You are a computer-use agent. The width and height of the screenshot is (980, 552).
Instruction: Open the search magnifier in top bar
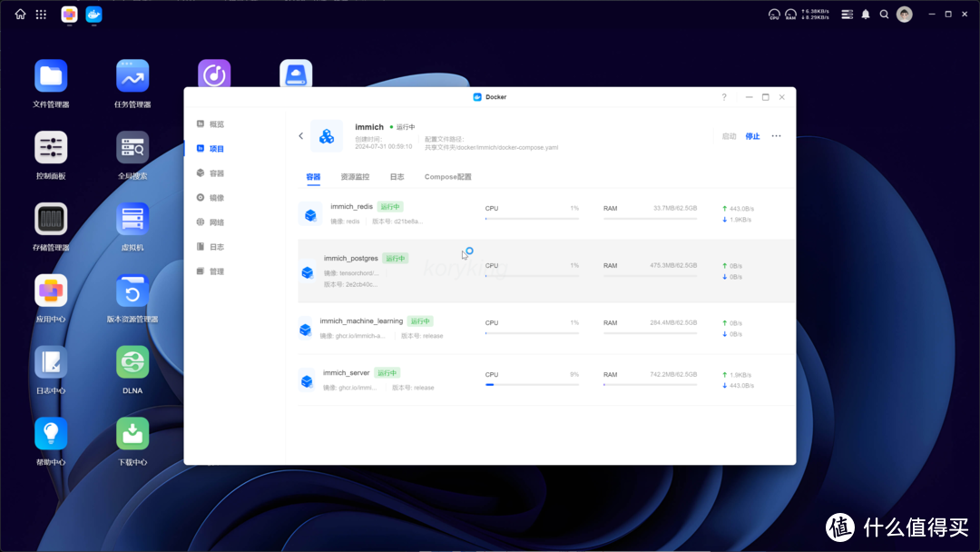885,14
